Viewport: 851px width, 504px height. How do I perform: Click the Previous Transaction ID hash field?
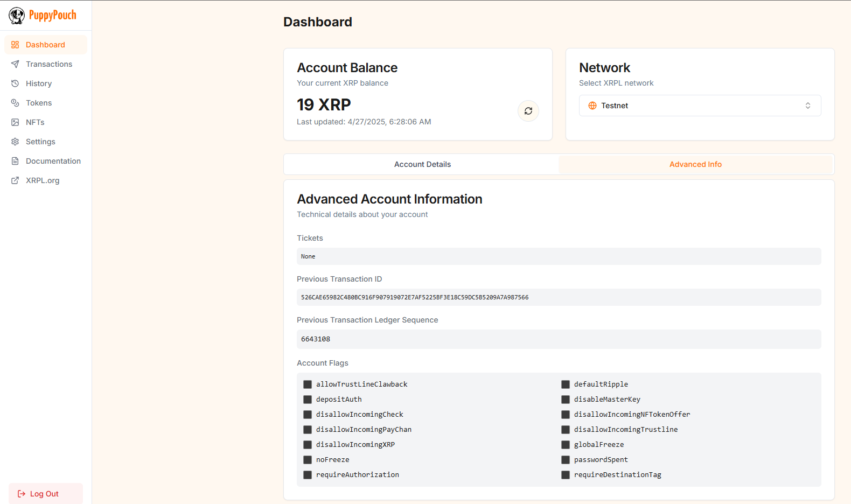coord(559,297)
